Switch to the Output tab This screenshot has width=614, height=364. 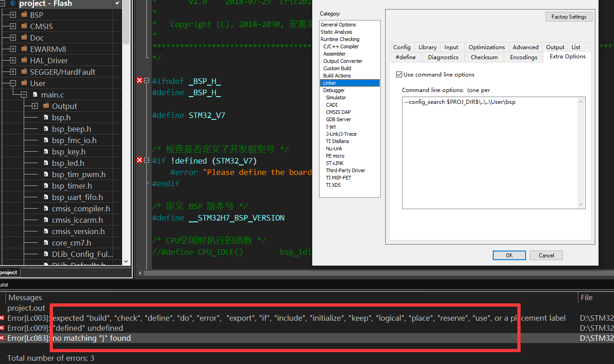555,47
